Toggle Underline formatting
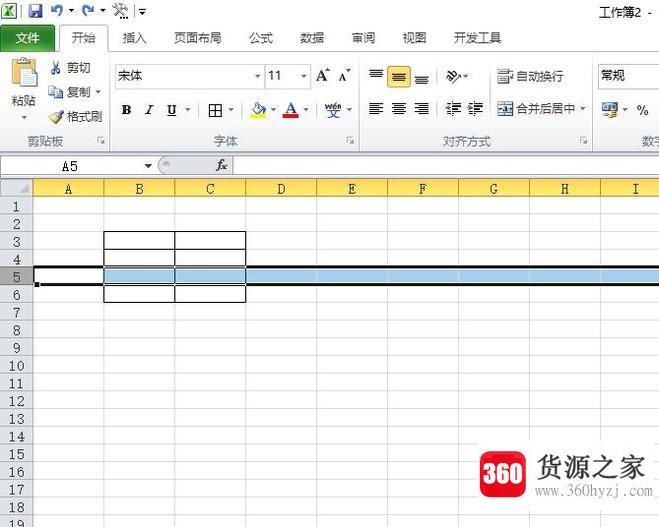 (x=171, y=110)
